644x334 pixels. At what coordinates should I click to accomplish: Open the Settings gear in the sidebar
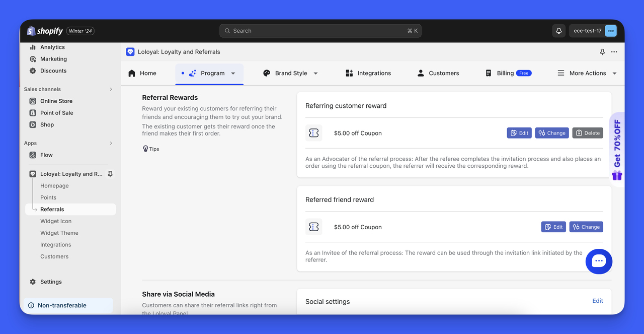33,282
